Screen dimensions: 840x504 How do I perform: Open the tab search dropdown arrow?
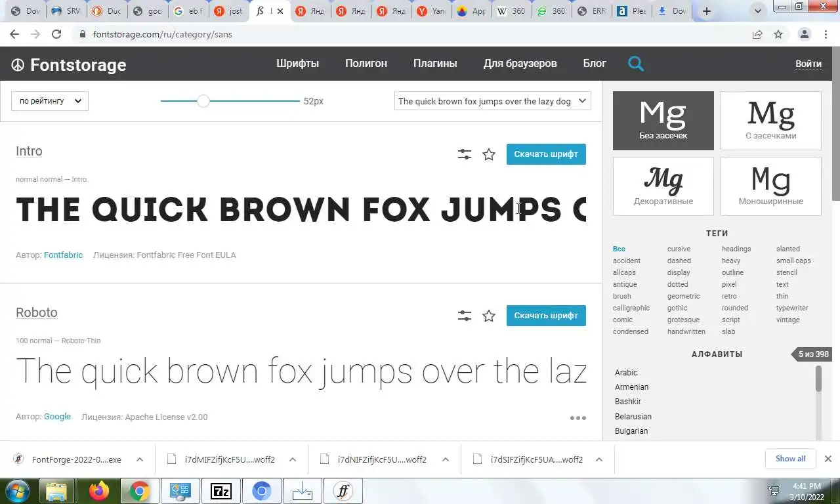pyautogui.click(x=758, y=11)
